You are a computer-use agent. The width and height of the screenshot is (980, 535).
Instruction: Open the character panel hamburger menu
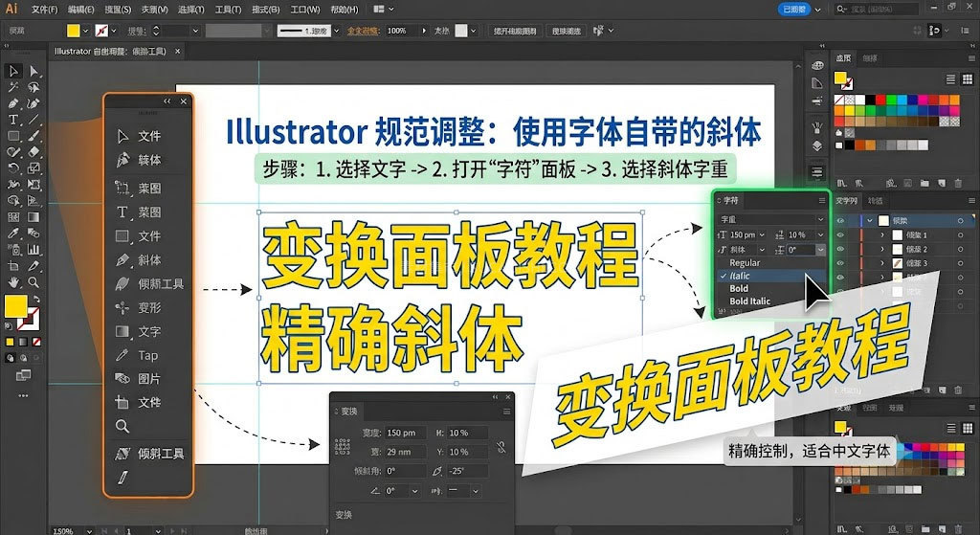coord(822,201)
